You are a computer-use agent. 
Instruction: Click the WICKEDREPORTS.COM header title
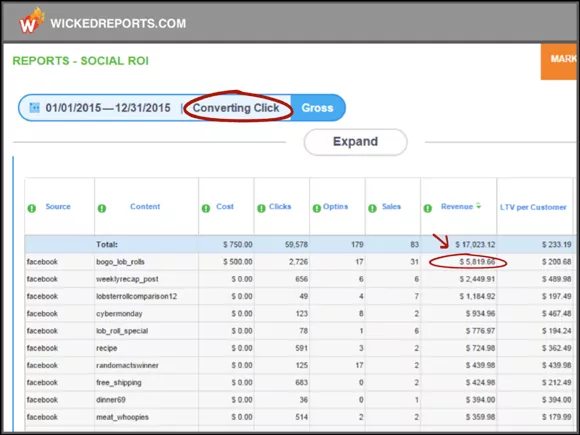pos(118,23)
